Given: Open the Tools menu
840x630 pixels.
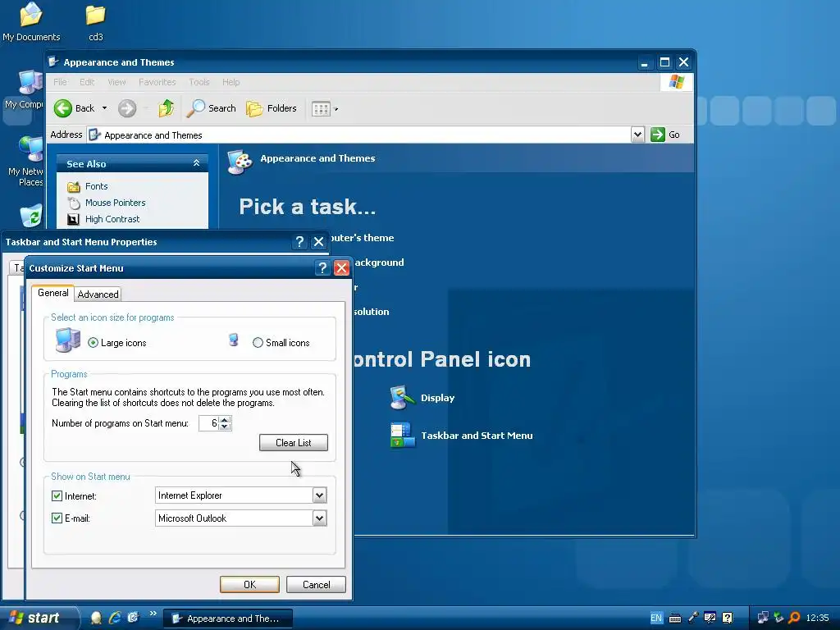Looking at the screenshot, I should [x=199, y=82].
